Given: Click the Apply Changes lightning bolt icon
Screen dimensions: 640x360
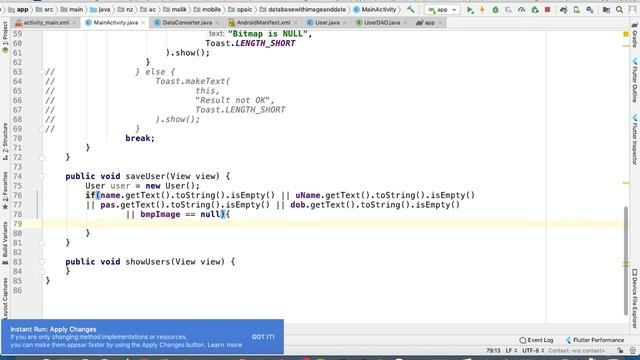Looking at the screenshot, I should (x=482, y=9).
